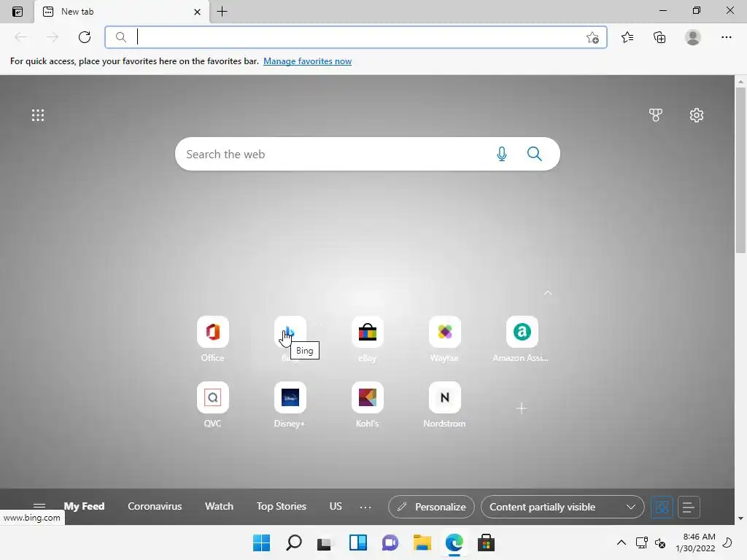Switch to the Coronavirus feed tab
This screenshot has width=747, height=560.
click(x=155, y=506)
